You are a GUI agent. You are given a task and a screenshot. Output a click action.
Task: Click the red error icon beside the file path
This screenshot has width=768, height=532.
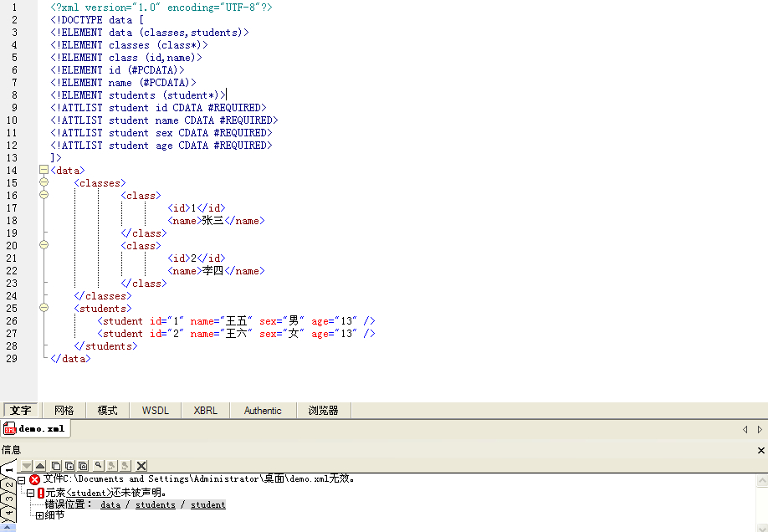[x=34, y=479]
